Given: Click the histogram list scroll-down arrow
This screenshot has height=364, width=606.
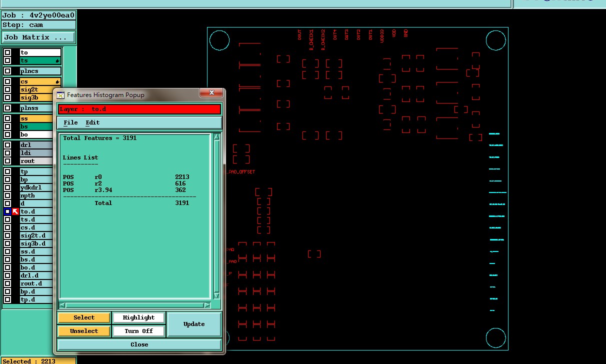Looking at the screenshot, I should click(217, 296).
